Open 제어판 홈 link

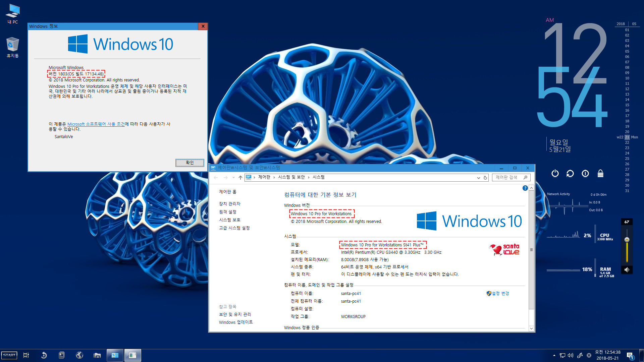click(228, 192)
